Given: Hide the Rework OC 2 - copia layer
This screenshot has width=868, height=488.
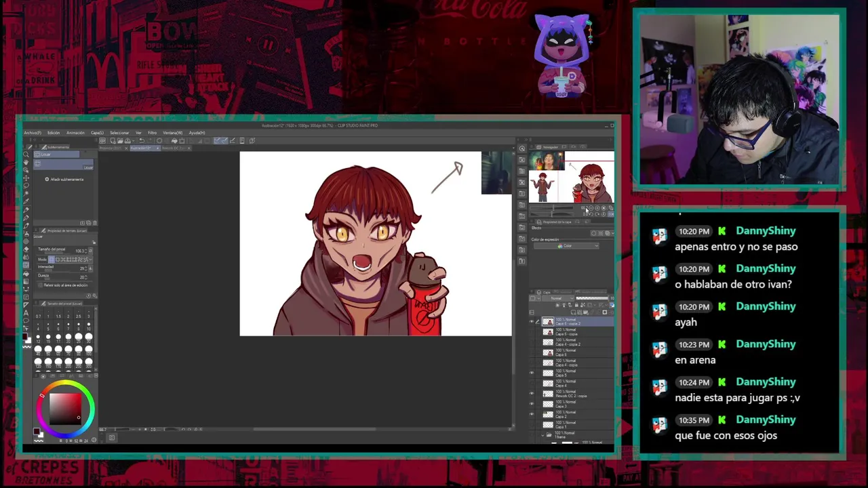Looking at the screenshot, I should point(532,393).
